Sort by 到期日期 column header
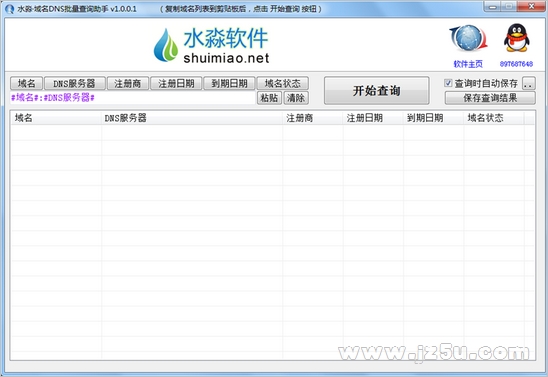 pyautogui.click(x=434, y=118)
